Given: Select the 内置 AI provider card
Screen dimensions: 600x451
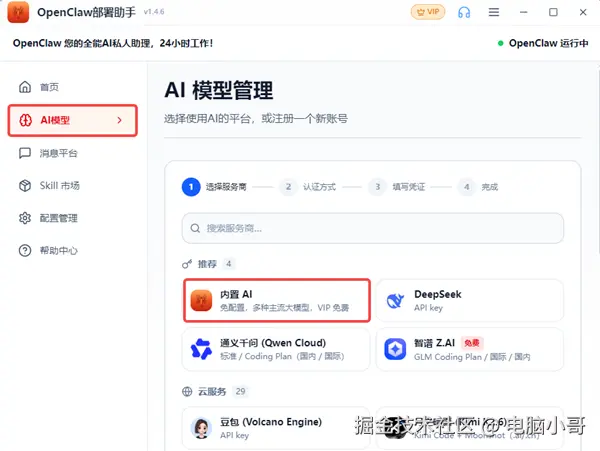Looking at the screenshot, I should tap(277, 301).
